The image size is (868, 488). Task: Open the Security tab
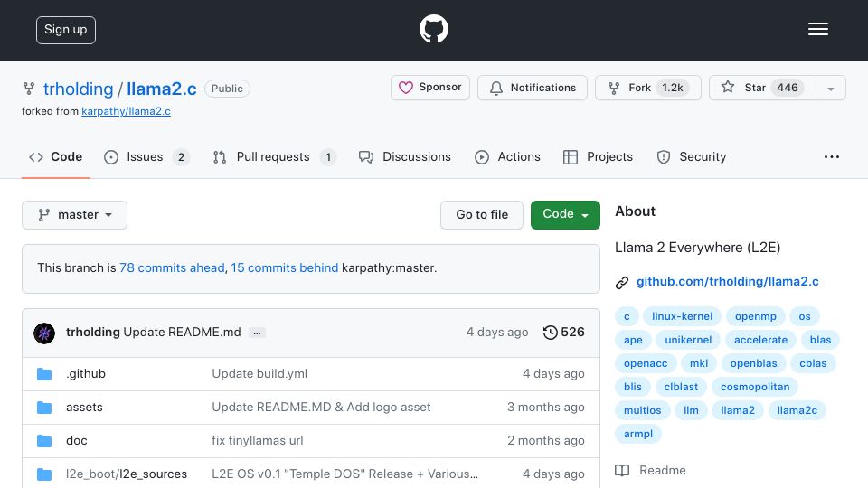[x=692, y=157]
